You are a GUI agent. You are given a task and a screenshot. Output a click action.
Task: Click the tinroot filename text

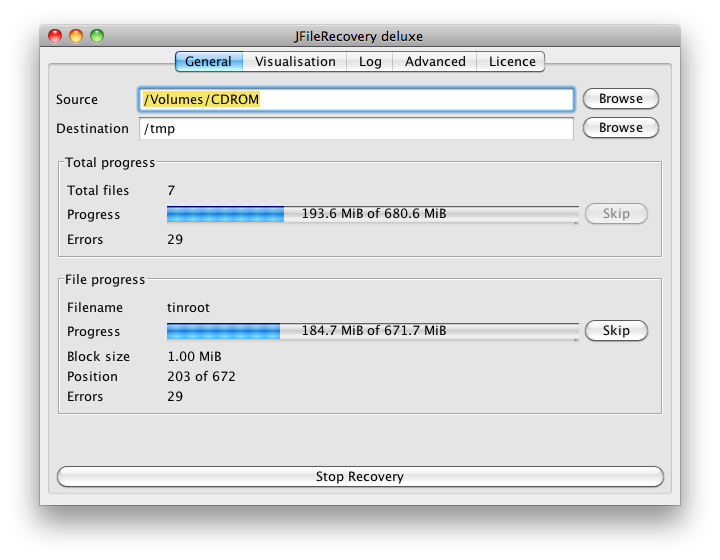coord(188,308)
